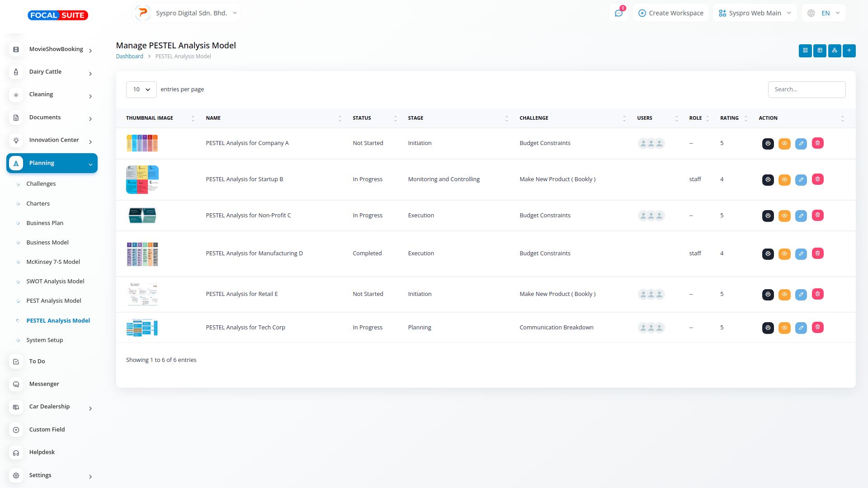The width and height of the screenshot is (868, 488).
Task: Delete PESTEL Analysis for Tech Corp
Action: 817,328
